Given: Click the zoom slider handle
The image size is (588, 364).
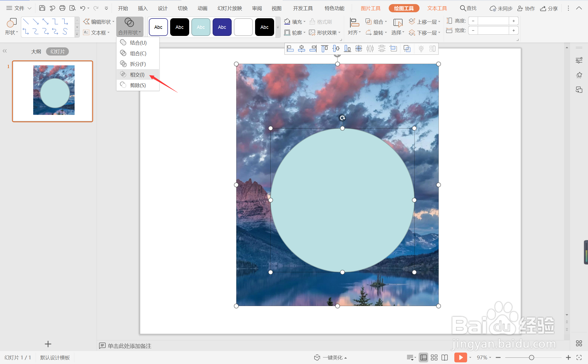Looking at the screenshot, I should pos(531,357).
